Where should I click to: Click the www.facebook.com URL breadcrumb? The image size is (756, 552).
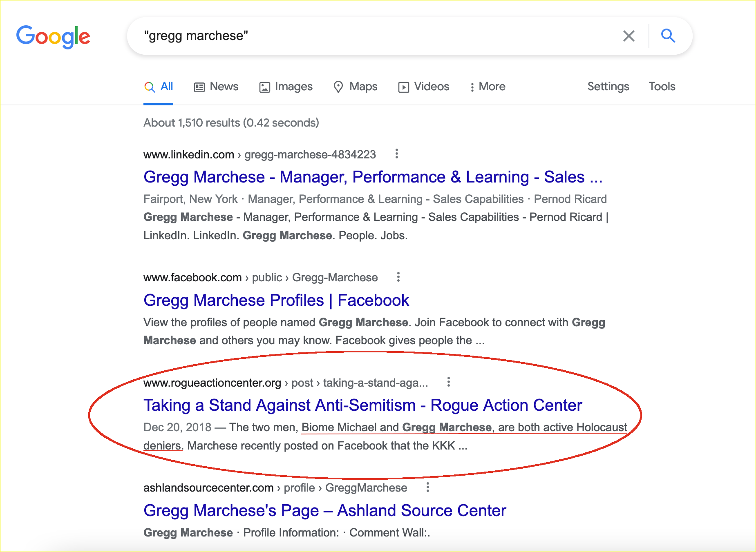pyautogui.click(x=261, y=277)
